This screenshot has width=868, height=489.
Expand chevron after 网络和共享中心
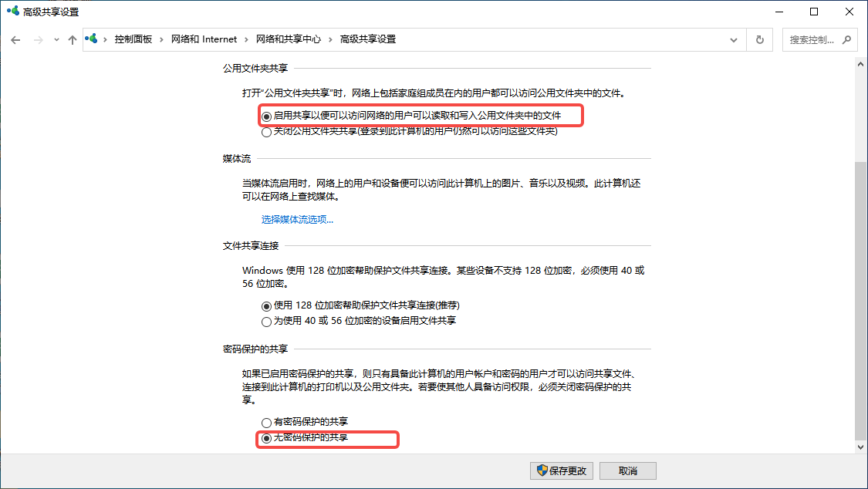tap(330, 39)
